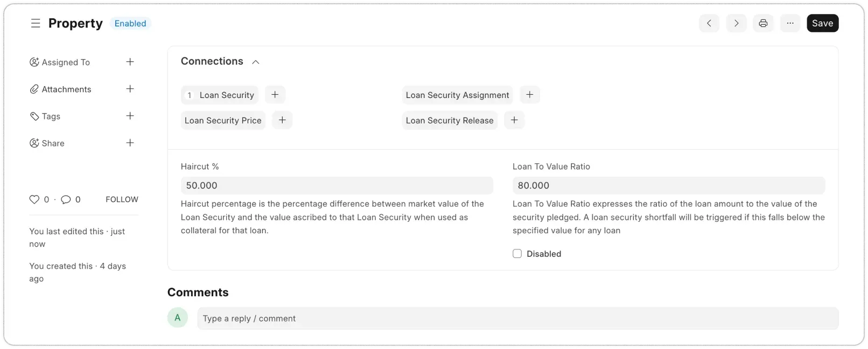Add an attachment with the plus icon
Image resolution: width=868 pixels, height=349 pixels.
130,89
